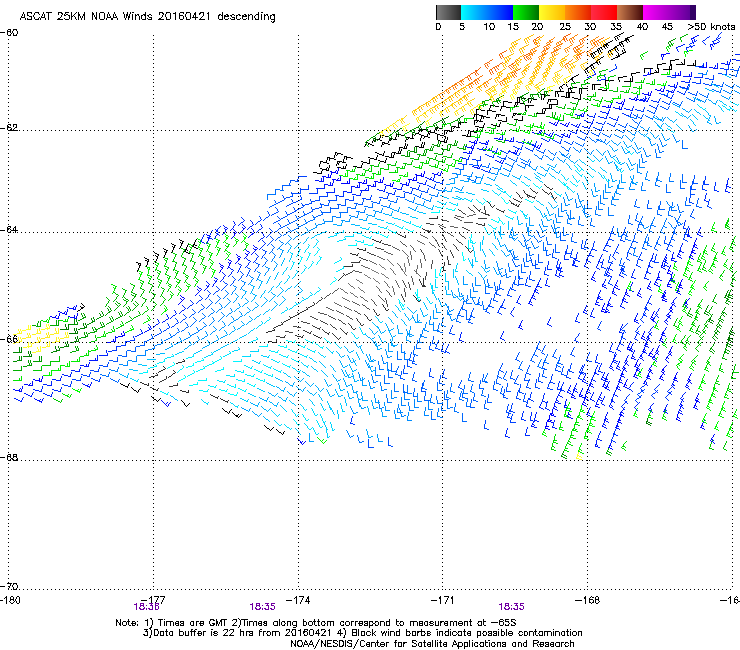Click the '-177' longitude axis label

[x=153, y=600]
